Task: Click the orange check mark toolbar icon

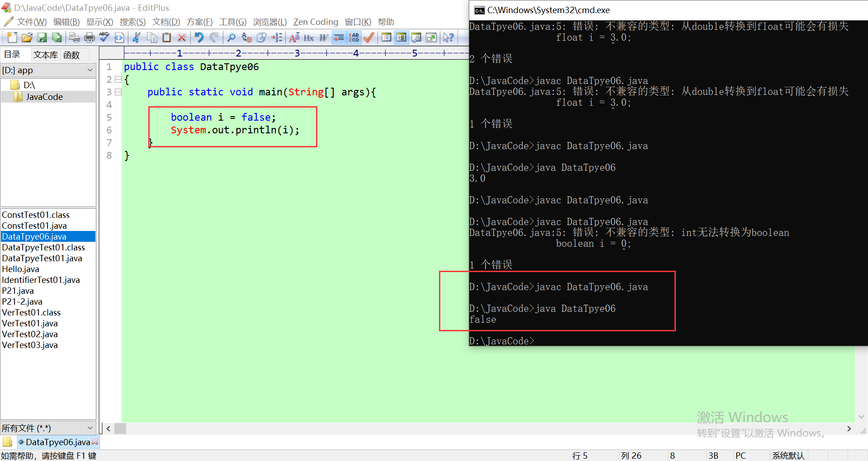Action: coord(369,38)
